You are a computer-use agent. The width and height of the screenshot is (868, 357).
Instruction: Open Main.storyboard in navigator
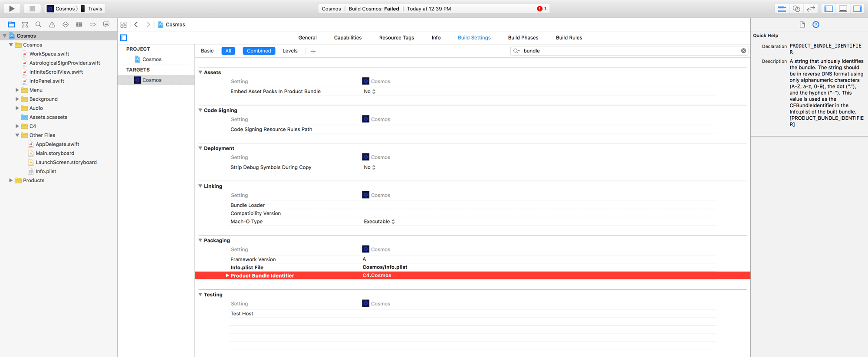click(55, 154)
